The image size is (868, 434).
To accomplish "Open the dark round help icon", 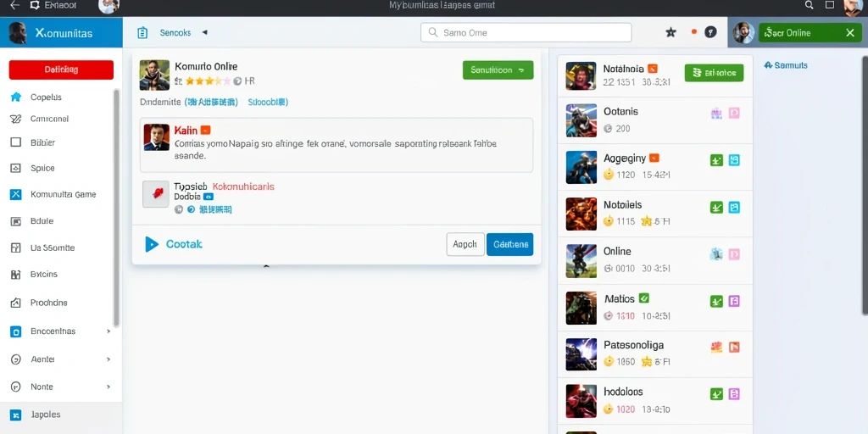I will pos(711,32).
